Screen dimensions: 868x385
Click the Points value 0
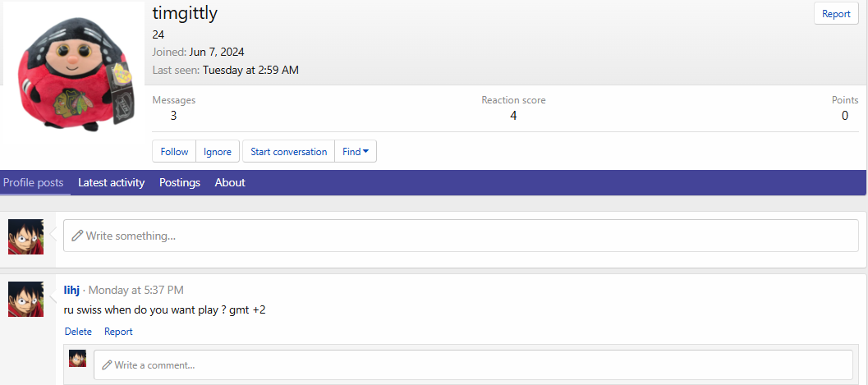(x=845, y=116)
